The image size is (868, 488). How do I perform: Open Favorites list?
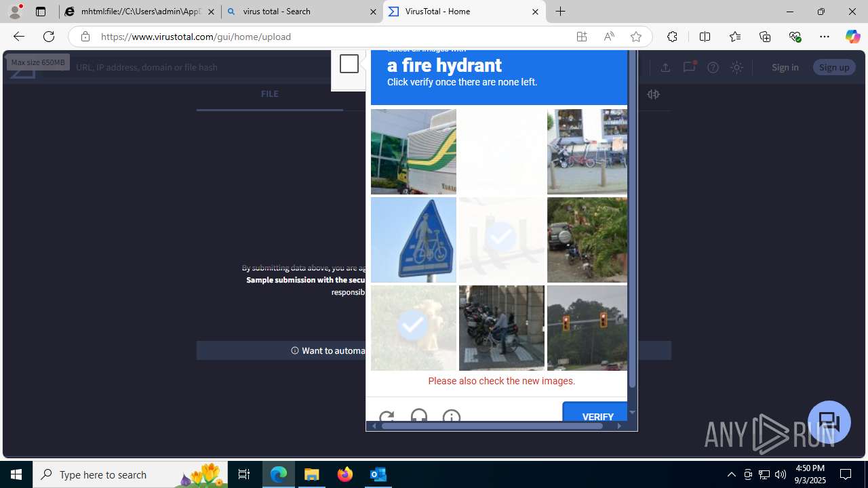735,37
